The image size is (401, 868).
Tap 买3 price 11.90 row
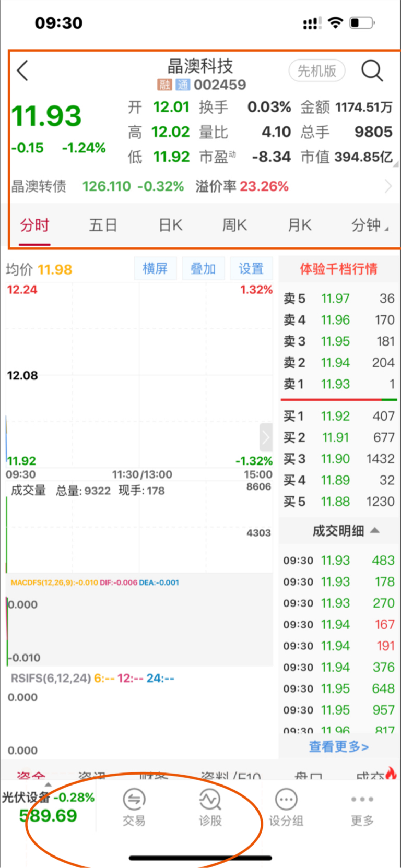tap(339, 459)
